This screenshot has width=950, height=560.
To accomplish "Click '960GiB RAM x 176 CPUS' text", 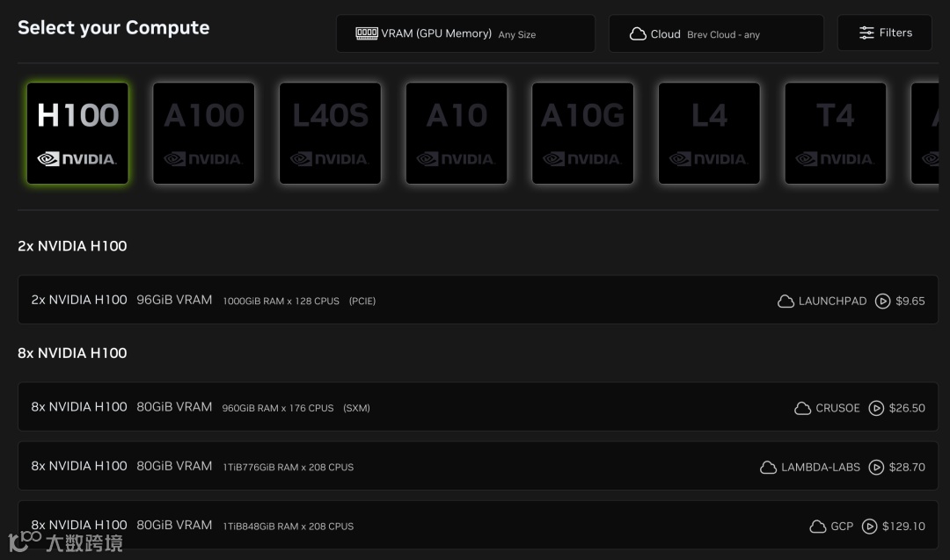I will pos(277,409).
